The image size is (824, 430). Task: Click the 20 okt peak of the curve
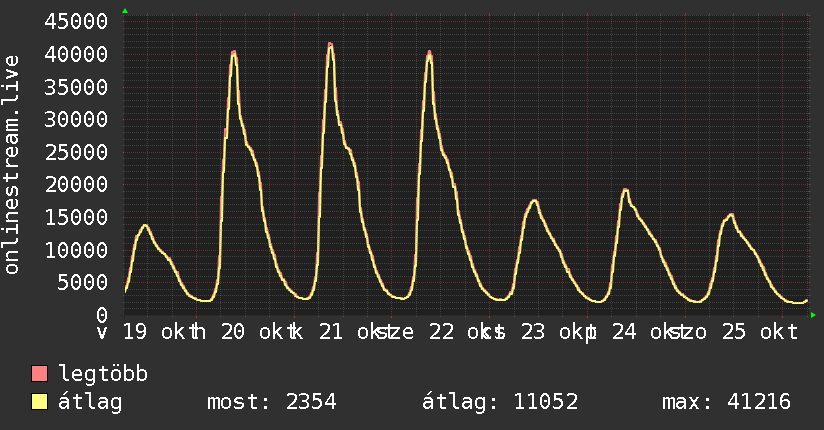point(234,53)
